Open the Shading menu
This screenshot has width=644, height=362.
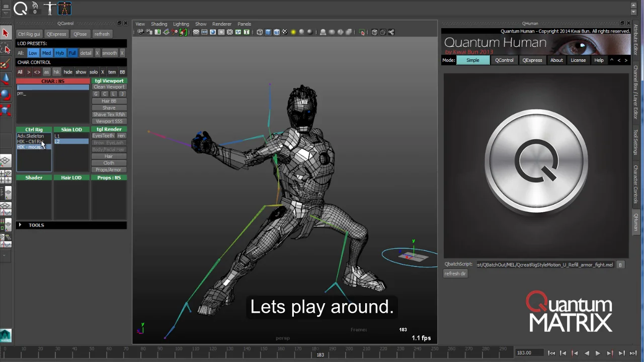click(x=159, y=24)
